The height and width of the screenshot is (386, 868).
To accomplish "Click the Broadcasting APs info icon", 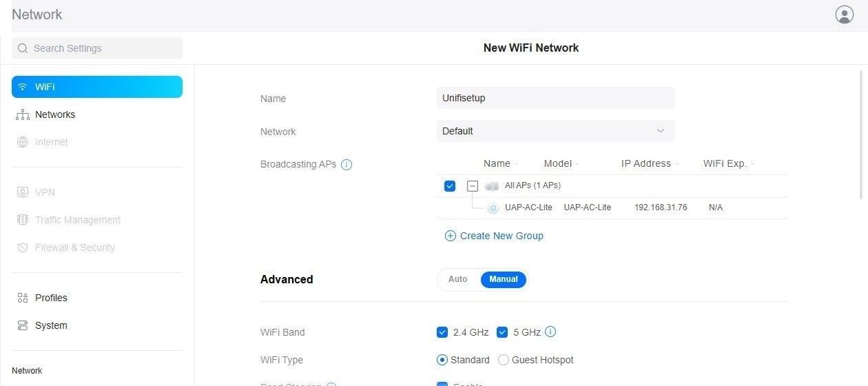I will coord(347,165).
